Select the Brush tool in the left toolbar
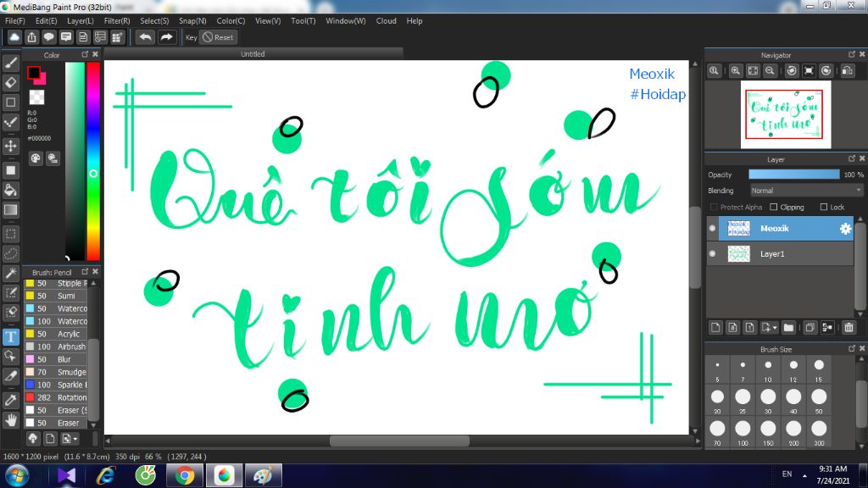Screen dimensions: 868x488 [x=10, y=63]
